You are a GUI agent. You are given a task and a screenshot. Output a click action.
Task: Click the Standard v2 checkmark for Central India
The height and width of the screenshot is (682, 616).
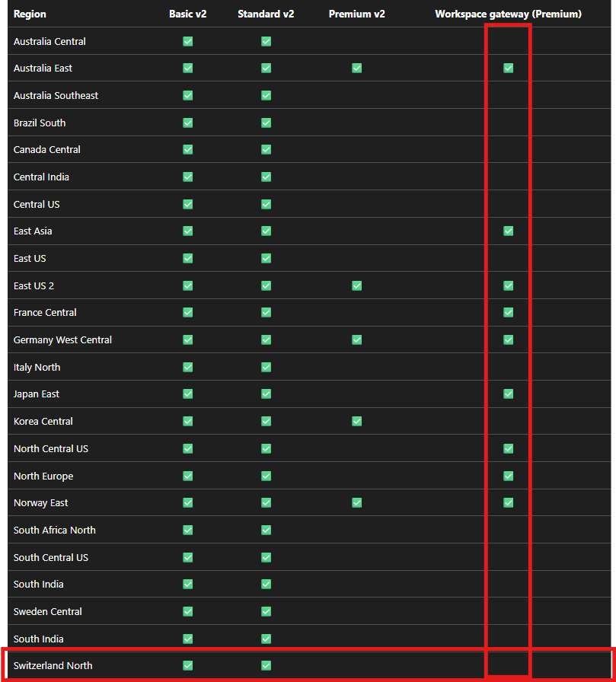266,177
